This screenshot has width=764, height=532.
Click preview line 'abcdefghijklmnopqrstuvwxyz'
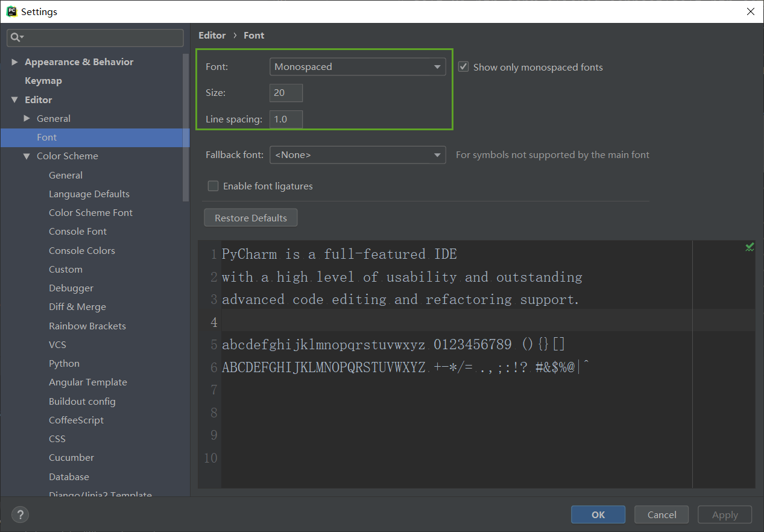(x=324, y=344)
